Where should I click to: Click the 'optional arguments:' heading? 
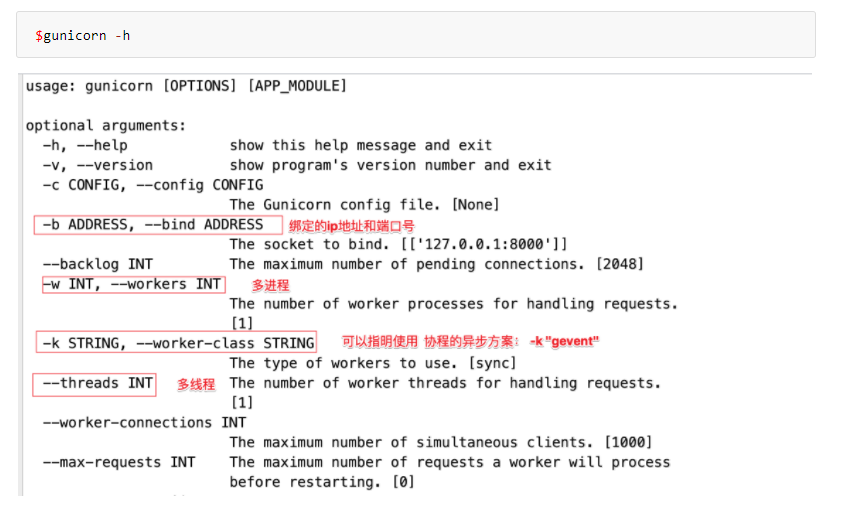tap(106, 126)
